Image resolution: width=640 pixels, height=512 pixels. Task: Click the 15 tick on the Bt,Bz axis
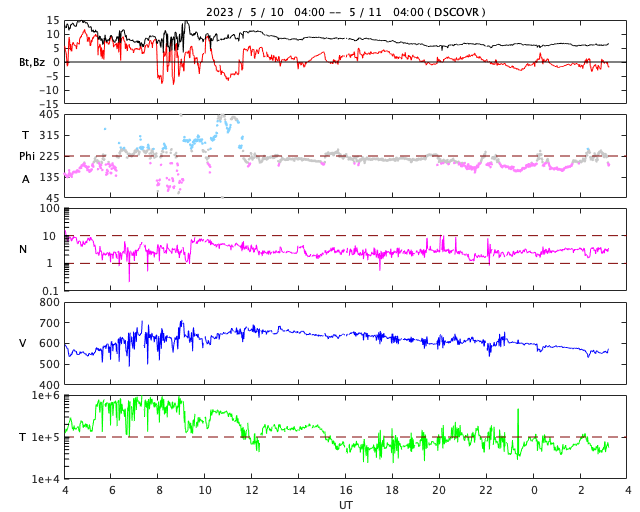(53, 20)
